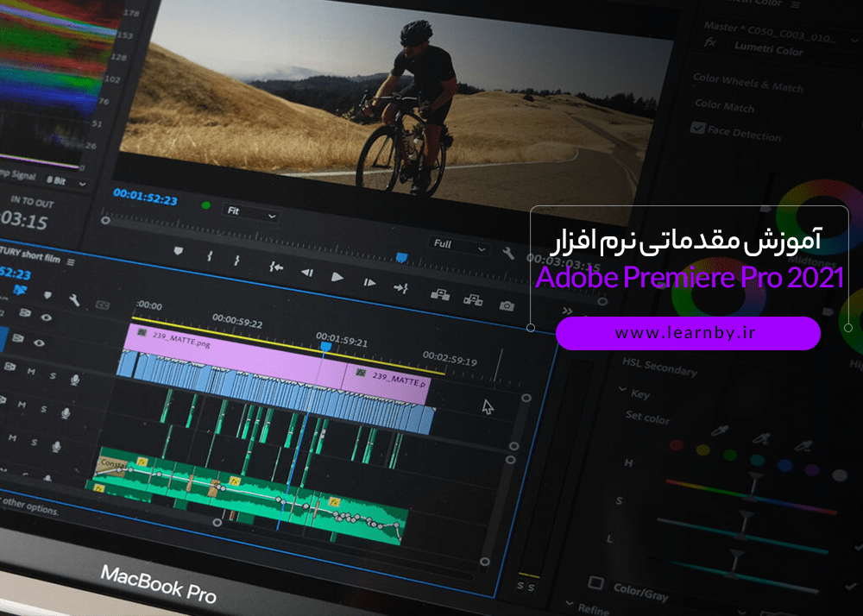Open the Full playback resolution dropdown
This screenshot has height=616, width=863.
coord(458,246)
